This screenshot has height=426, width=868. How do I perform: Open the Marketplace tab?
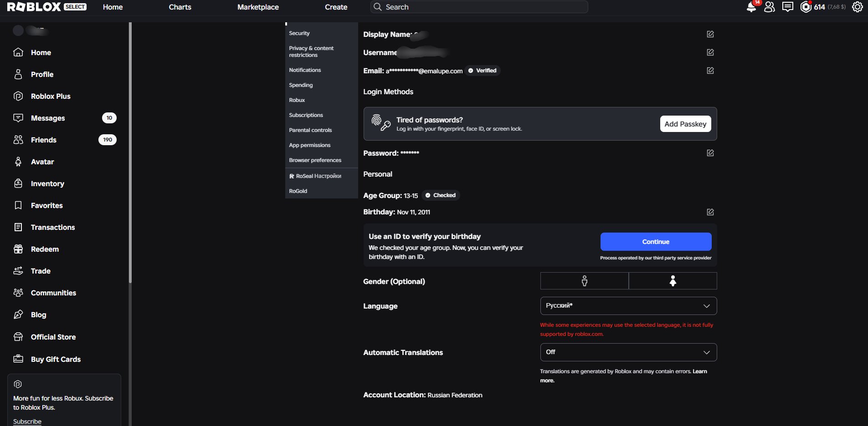click(258, 7)
